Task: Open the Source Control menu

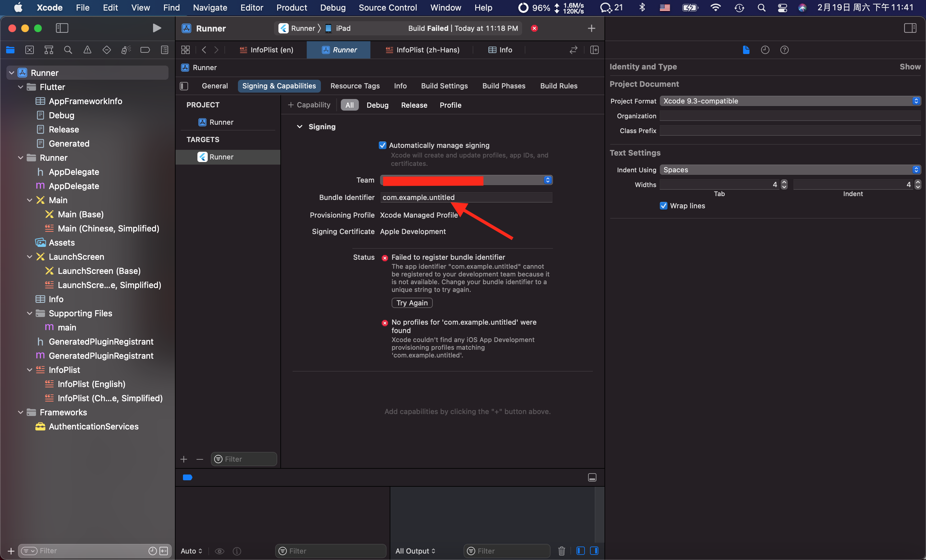Action: pyautogui.click(x=388, y=7)
